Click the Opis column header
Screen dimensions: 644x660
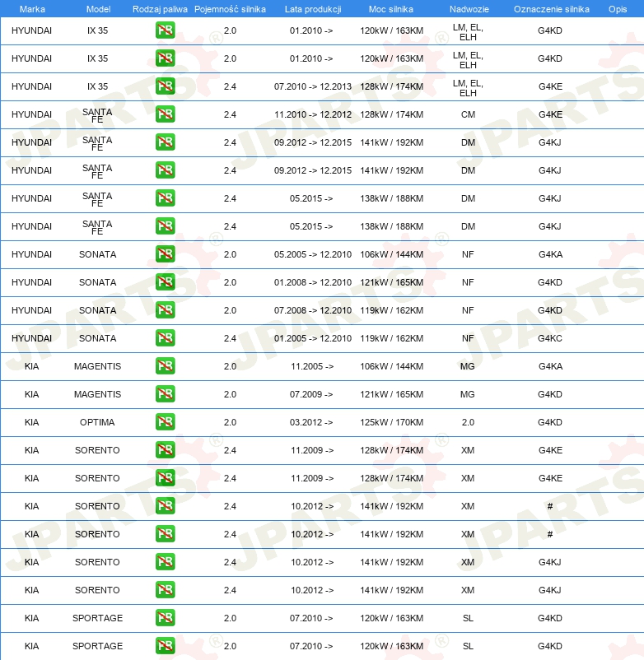click(x=618, y=9)
